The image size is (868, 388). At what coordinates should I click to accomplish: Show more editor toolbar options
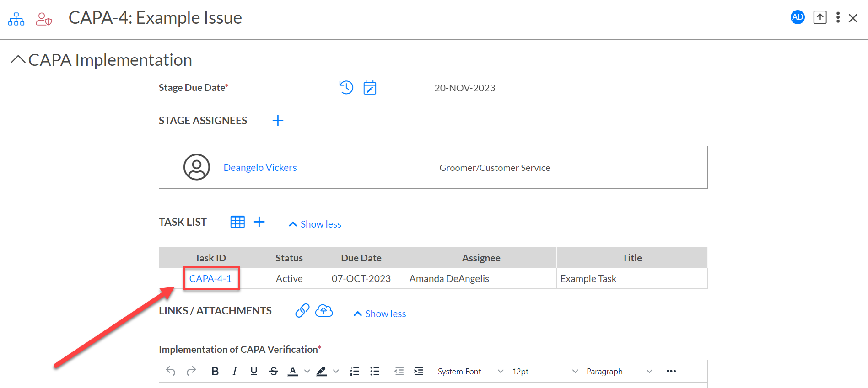click(671, 371)
